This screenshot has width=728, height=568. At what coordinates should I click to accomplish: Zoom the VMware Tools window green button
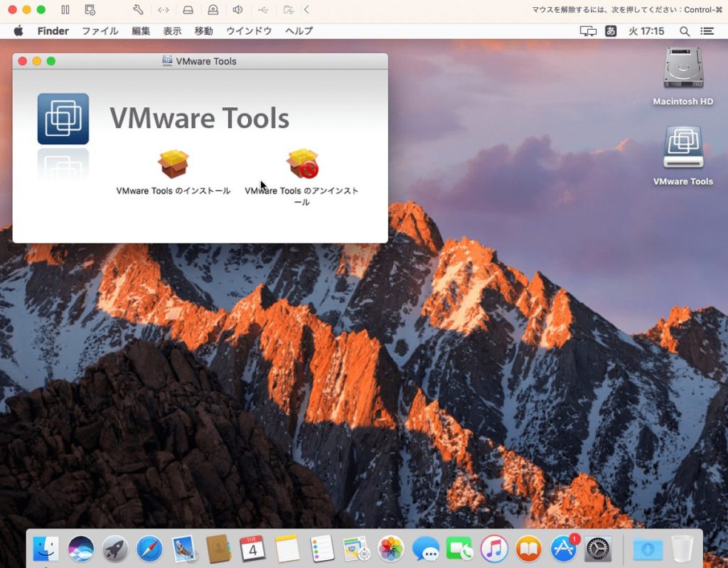pos(51,61)
